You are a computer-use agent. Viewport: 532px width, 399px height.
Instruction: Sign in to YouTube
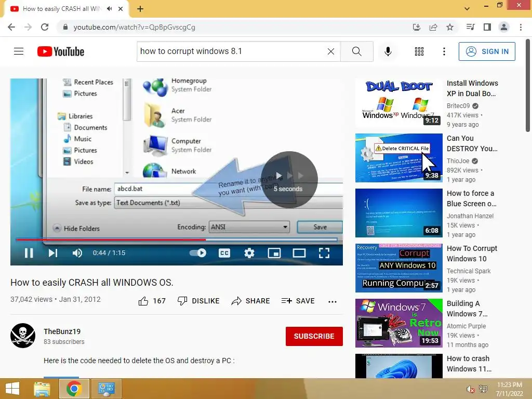tap(487, 51)
